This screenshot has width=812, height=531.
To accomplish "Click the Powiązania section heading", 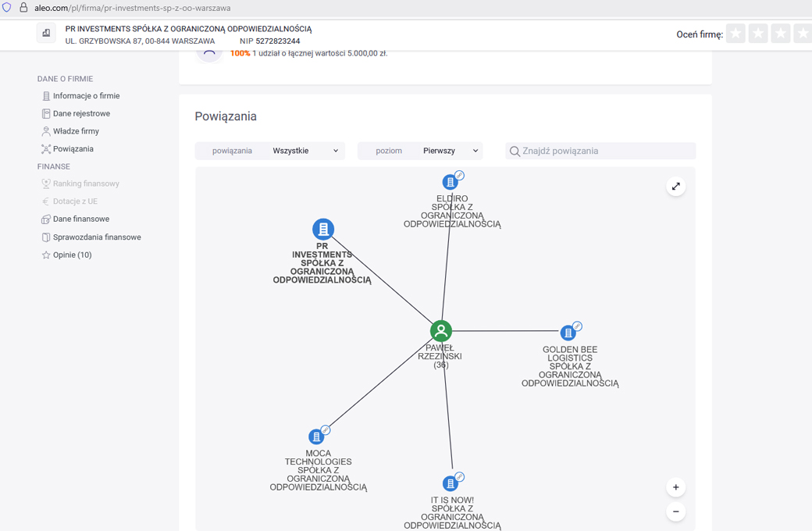I will point(226,116).
